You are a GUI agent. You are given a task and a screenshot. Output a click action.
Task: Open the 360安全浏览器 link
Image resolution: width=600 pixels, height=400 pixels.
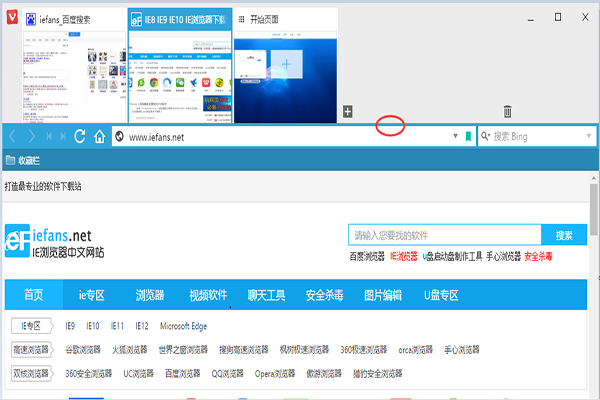pos(89,373)
